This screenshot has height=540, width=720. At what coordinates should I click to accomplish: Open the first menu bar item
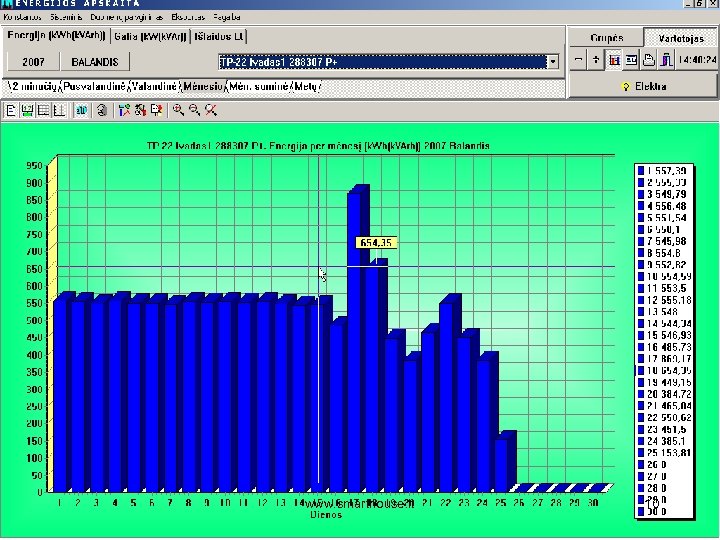coord(22,17)
